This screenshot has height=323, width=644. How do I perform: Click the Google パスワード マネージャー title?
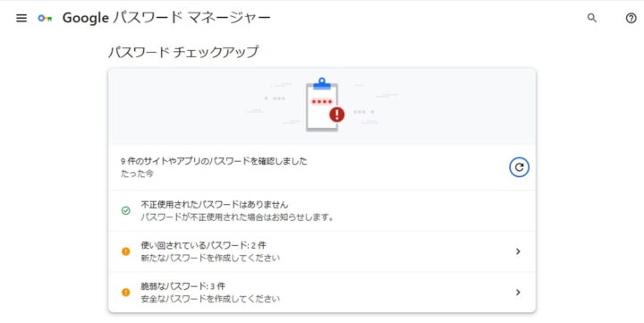(x=166, y=18)
